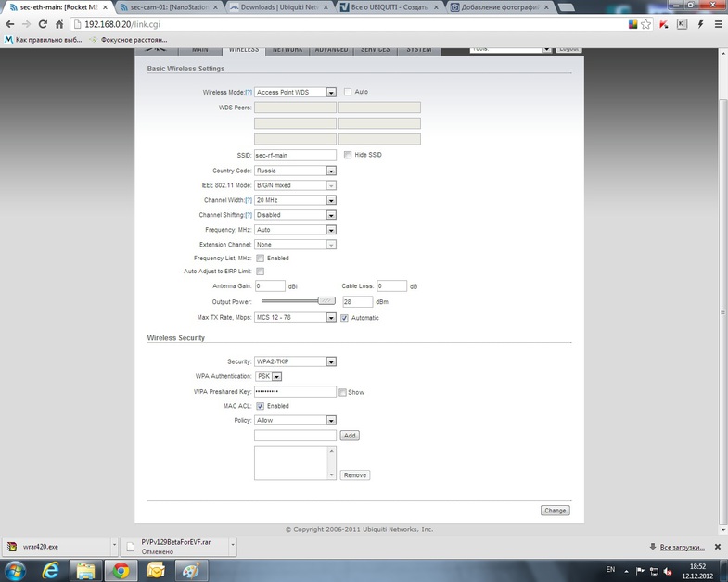
Task: Open Internet Explorer from the taskbar
Action: pyautogui.click(x=50, y=568)
